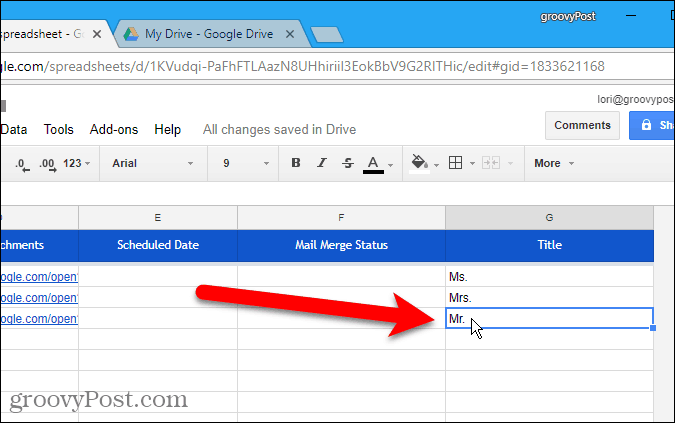Open font size 9 dropdown
The width and height of the screenshot is (675, 423).
[x=245, y=163]
